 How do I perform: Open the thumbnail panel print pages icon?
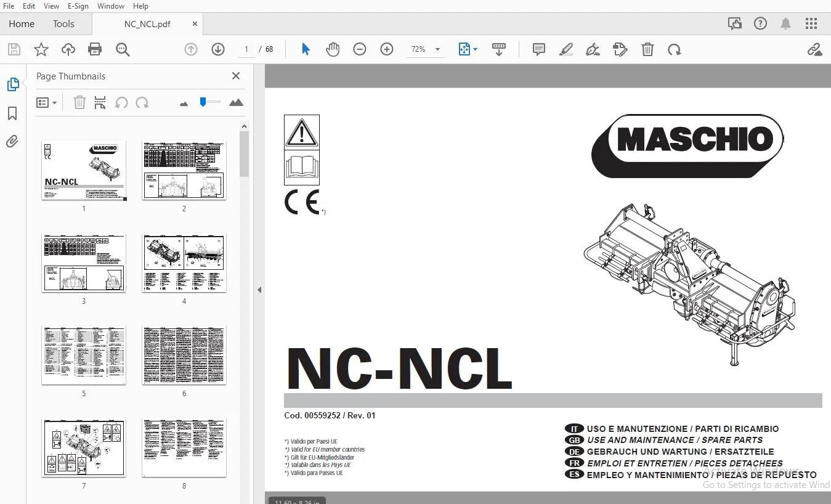pos(100,102)
